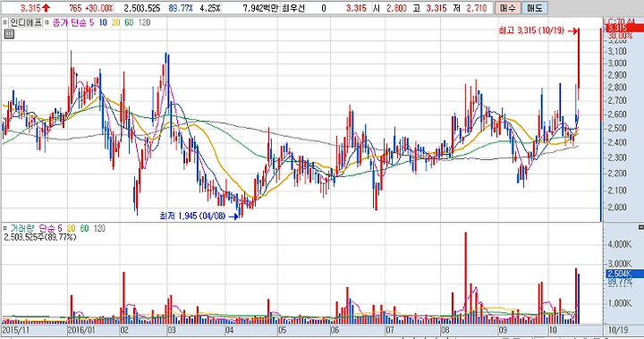Click the 10 month axis label
The width and height of the screenshot is (644, 339).
pyautogui.click(x=553, y=330)
